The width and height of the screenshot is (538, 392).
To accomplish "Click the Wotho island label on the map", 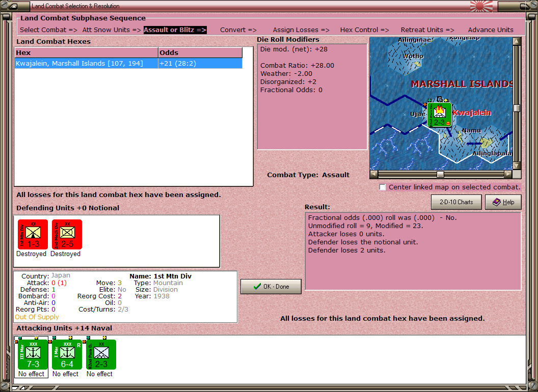I will coord(413,56).
